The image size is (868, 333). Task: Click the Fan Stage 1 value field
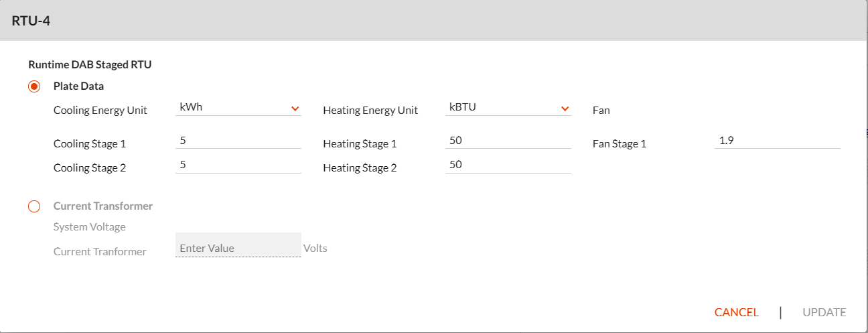click(778, 141)
